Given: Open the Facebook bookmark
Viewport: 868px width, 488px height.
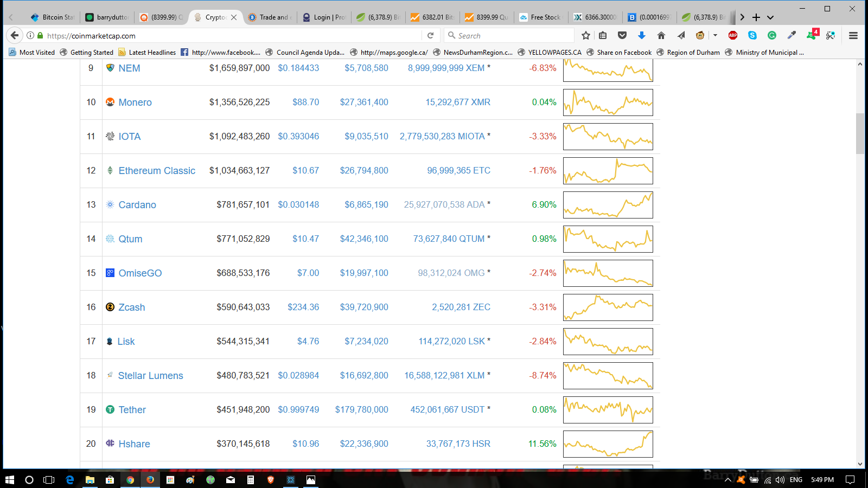Looking at the screenshot, I should coord(220,53).
